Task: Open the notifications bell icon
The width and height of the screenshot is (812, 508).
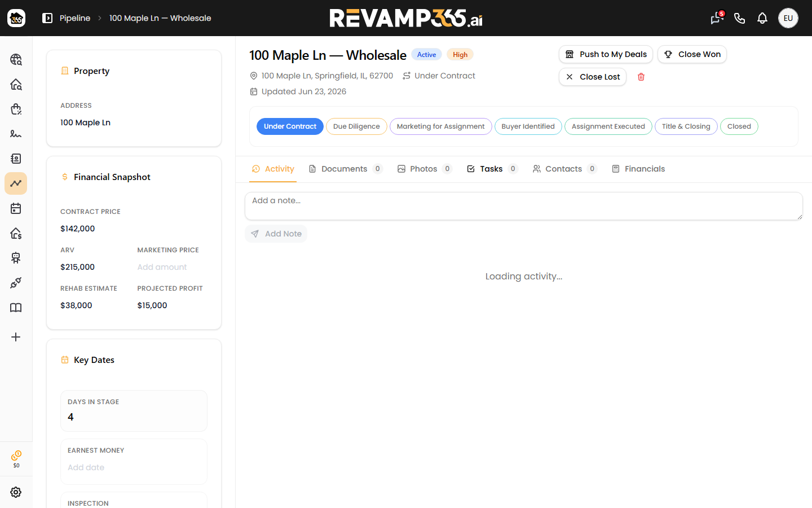Action: point(762,18)
